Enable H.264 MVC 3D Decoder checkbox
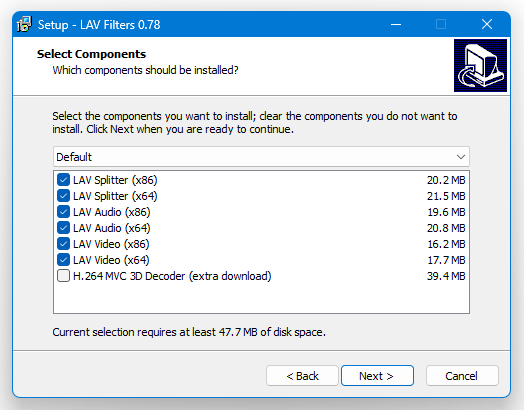The width and height of the screenshot is (524, 410). point(63,276)
